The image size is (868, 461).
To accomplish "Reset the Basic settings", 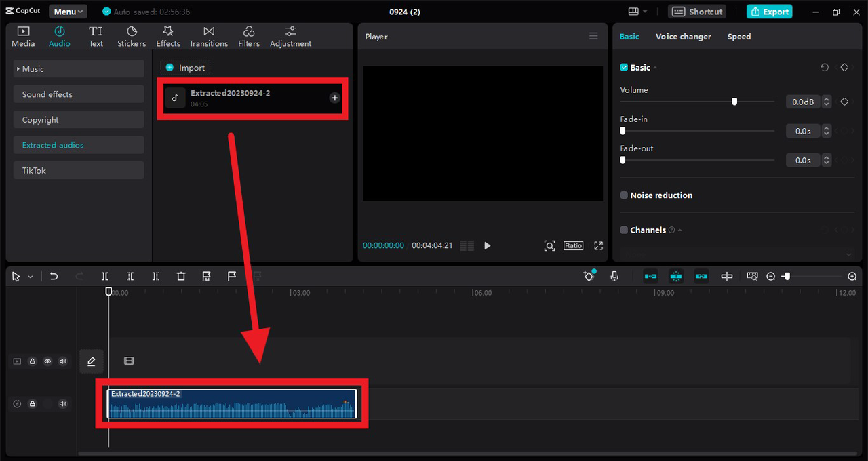I will tap(825, 68).
